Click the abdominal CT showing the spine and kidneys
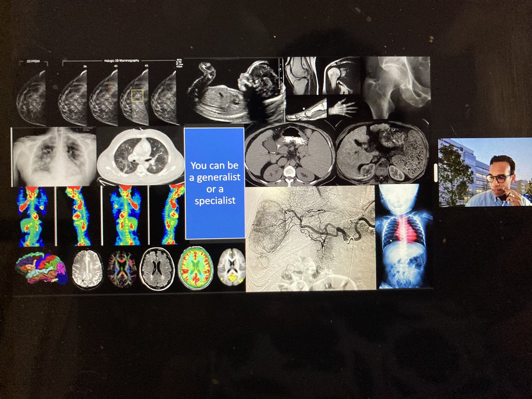 (289, 155)
